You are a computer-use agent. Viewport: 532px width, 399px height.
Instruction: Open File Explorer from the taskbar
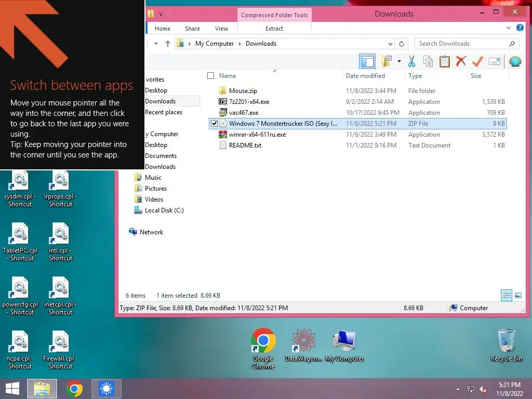42,389
